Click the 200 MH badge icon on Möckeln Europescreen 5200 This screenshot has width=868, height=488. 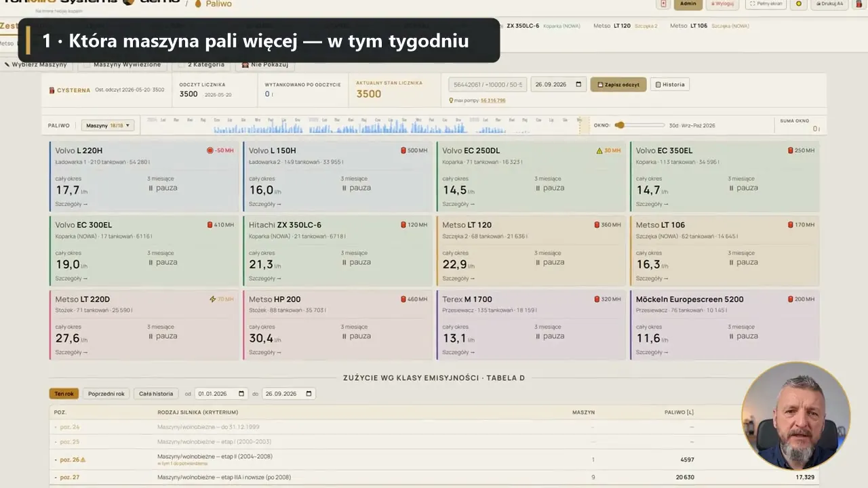coord(791,299)
